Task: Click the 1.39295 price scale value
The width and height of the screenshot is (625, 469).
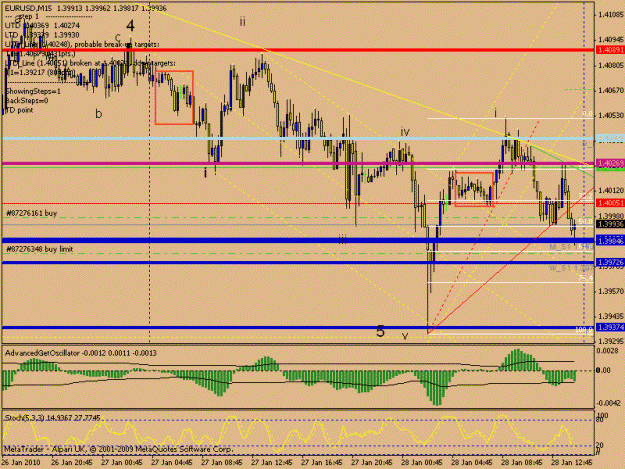Action: click(x=611, y=341)
